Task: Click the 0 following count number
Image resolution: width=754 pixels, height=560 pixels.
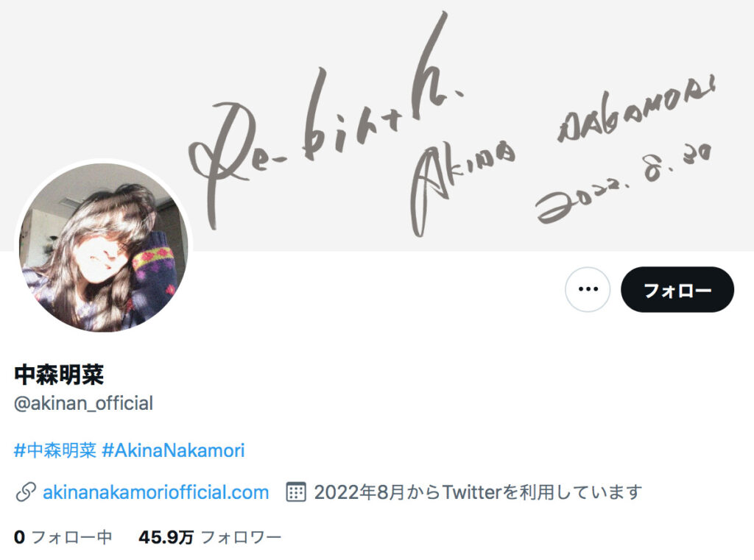Action: click(x=19, y=537)
